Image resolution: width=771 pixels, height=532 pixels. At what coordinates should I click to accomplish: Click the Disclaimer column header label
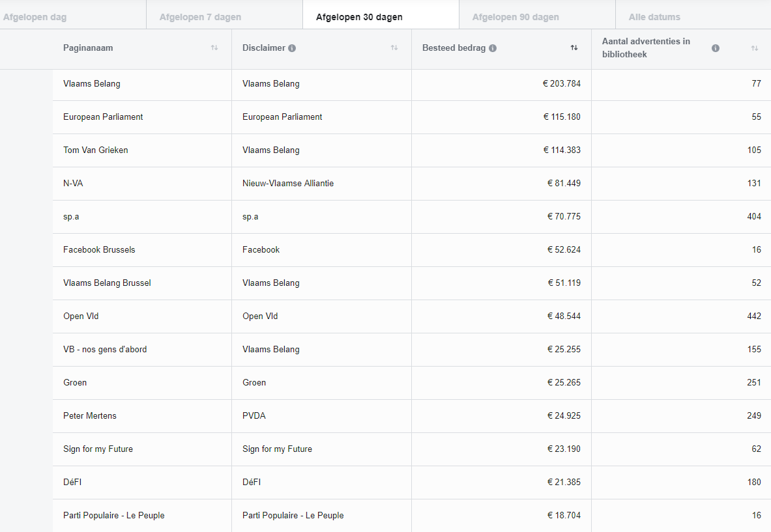pos(263,48)
